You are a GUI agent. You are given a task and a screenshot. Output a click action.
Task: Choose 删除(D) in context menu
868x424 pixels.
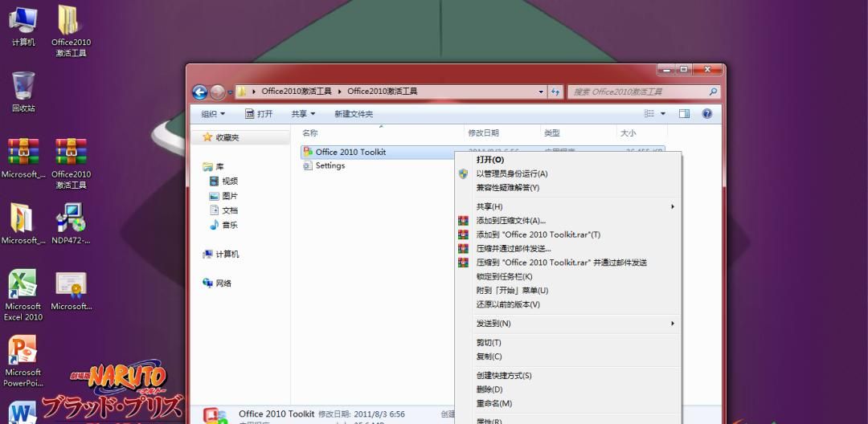point(568,389)
